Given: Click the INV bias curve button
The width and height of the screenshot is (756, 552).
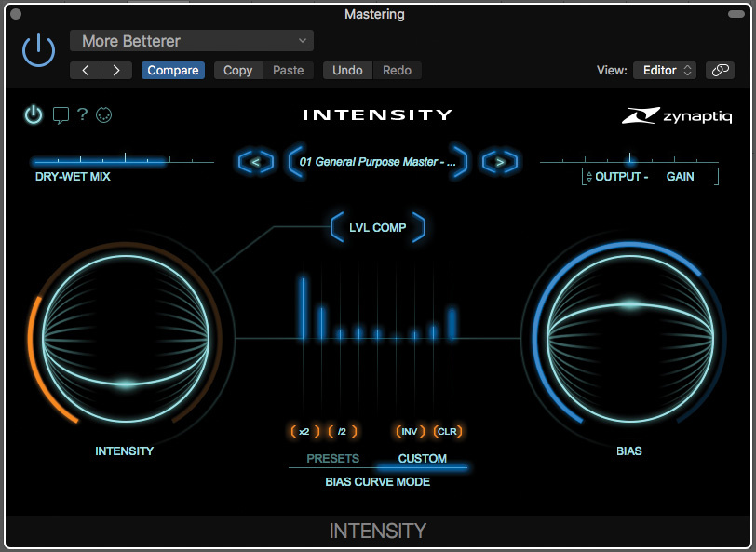Looking at the screenshot, I should pos(410,432).
